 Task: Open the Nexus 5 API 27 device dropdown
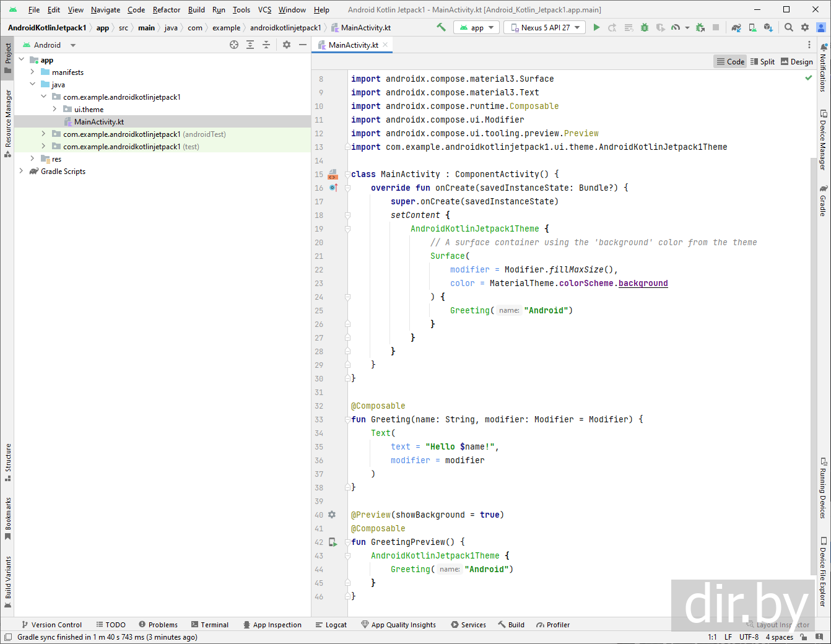click(545, 27)
